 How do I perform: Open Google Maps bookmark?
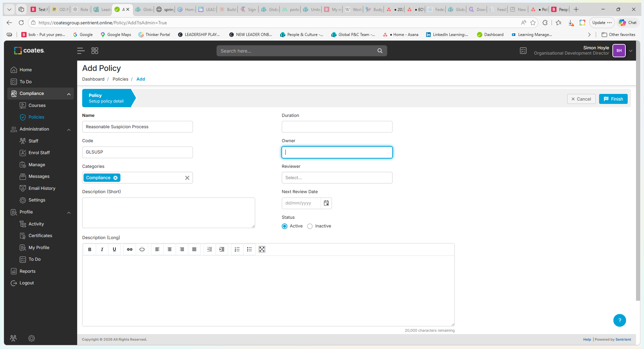pyautogui.click(x=116, y=35)
